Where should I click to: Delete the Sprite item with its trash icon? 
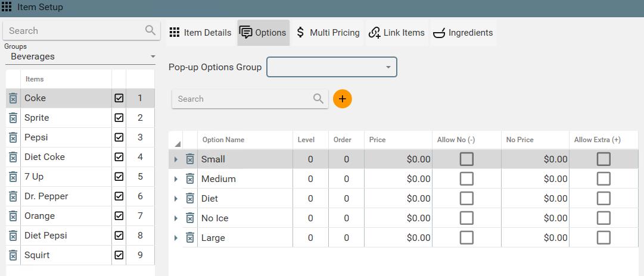click(13, 118)
